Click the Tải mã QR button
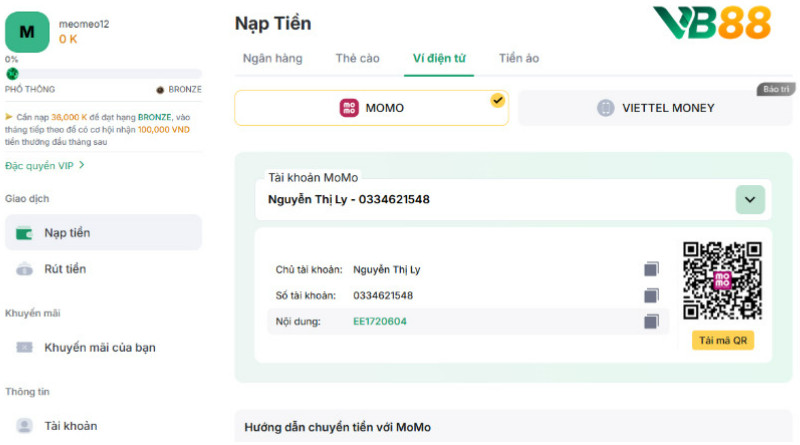 click(x=722, y=341)
